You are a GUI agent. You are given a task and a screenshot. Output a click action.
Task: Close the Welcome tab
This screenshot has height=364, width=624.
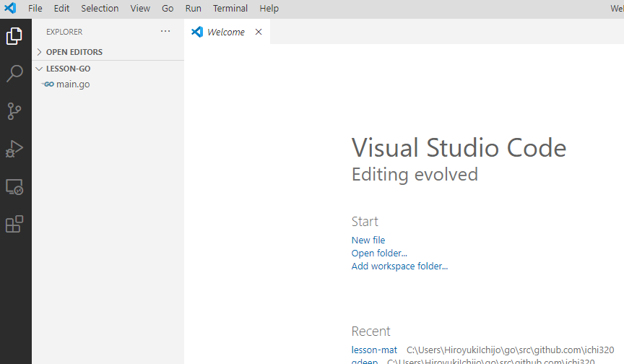(259, 32)
